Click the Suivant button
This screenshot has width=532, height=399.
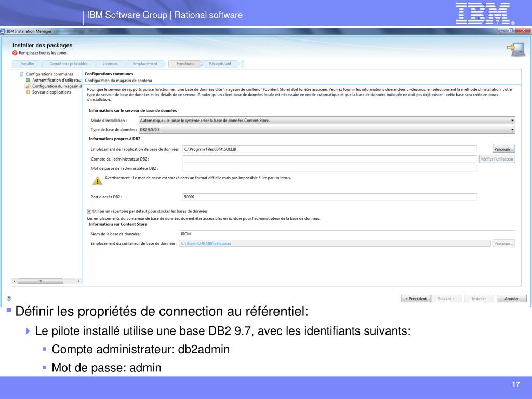pos(446,299)
